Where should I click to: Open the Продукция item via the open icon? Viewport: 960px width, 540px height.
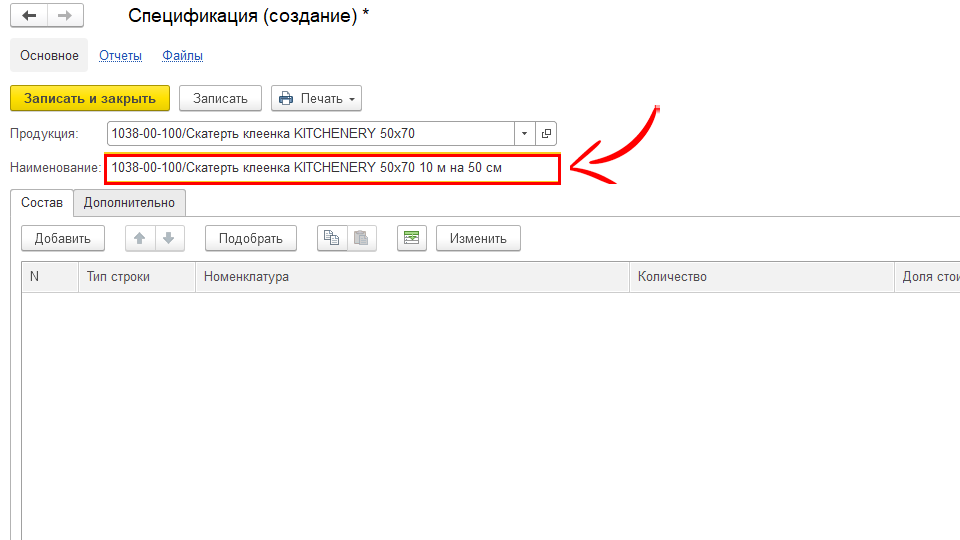click(546, 133)
